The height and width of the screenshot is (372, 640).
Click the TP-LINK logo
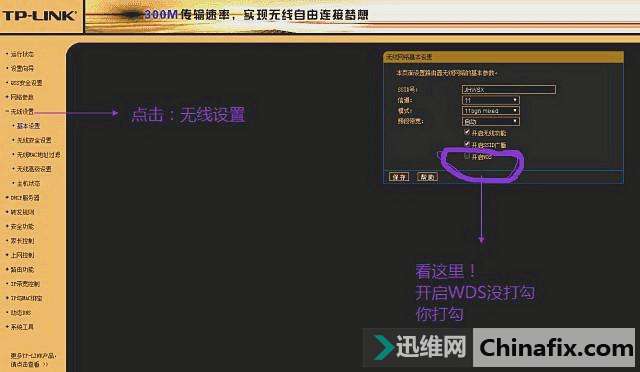(39, 16)
